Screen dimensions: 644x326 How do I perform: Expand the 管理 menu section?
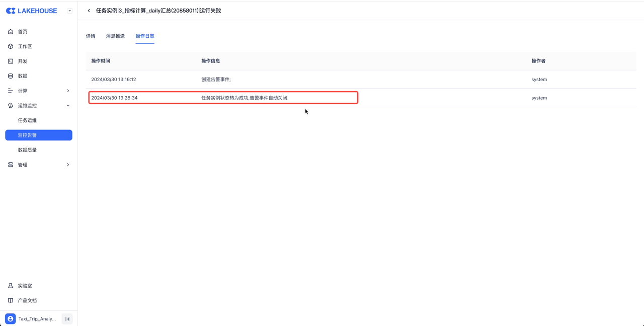68,165
